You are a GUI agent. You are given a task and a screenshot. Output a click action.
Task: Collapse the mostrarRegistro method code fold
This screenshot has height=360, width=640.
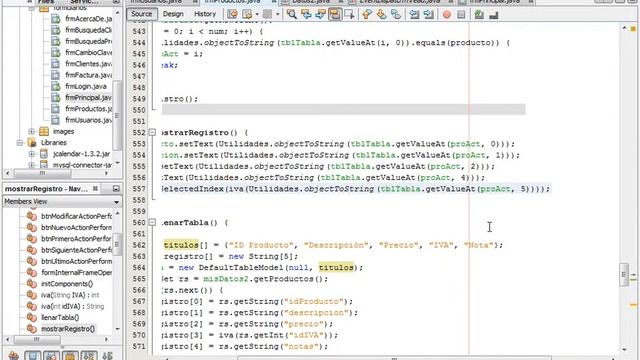point(152,133)
